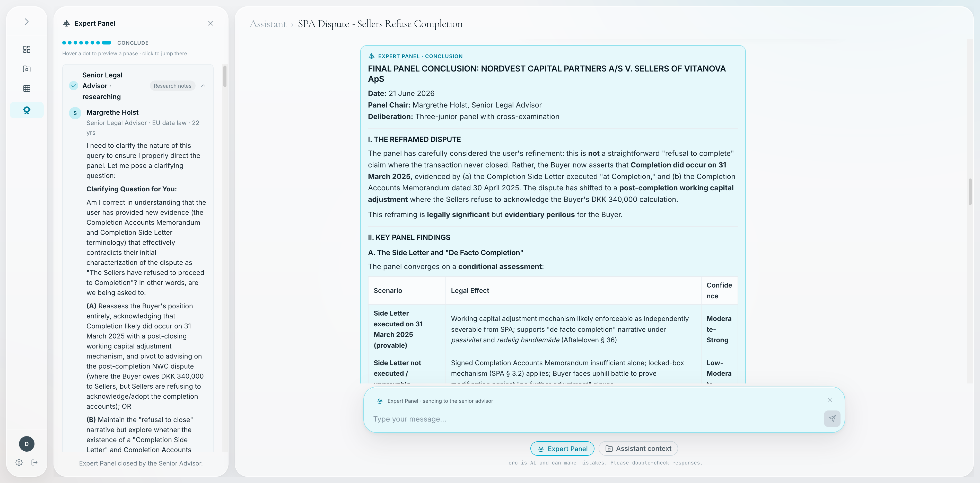
Task: Toggle the Expert Panel chip below the input
Action: [x=562, y=449]
